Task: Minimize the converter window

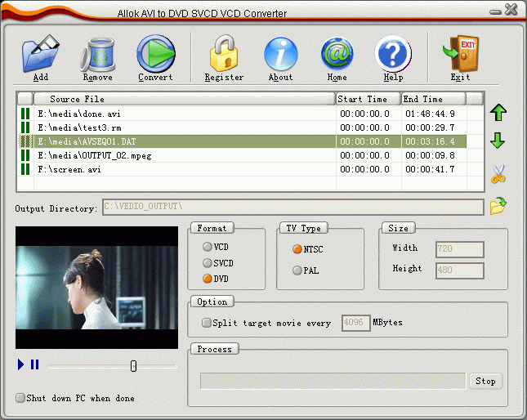Action: pos(495,12)
